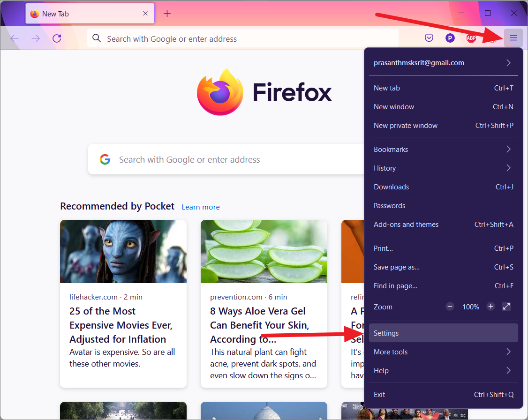Open the Taj Mahal thumbnail card at bottom

click(x=264, y=411)
